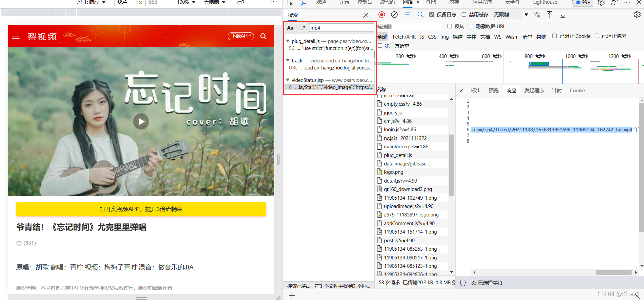Filter requests by Fetch/XHR

pos(404,37)
